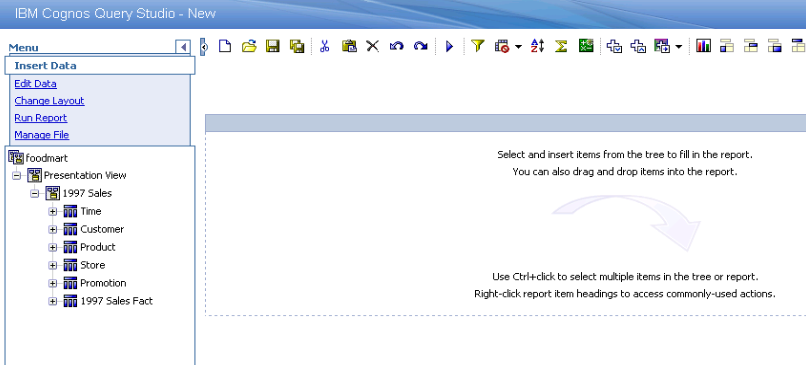Open the Run Report menu

41,118
